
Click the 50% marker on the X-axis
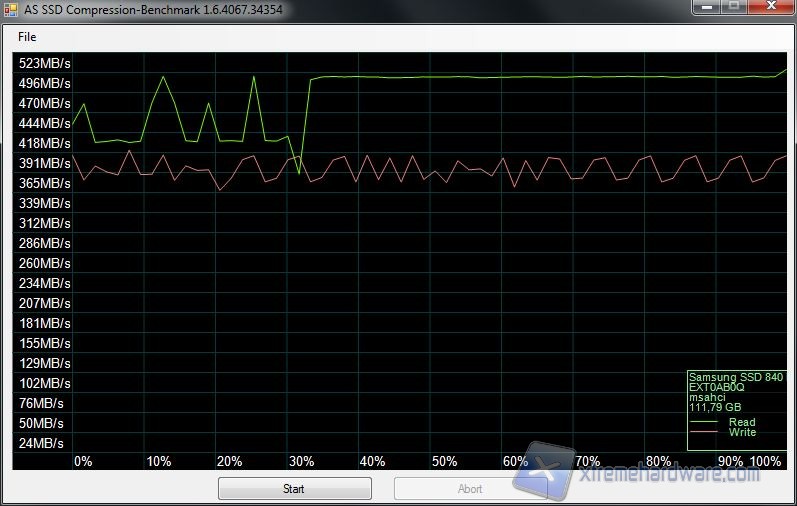tap(444, 461)
